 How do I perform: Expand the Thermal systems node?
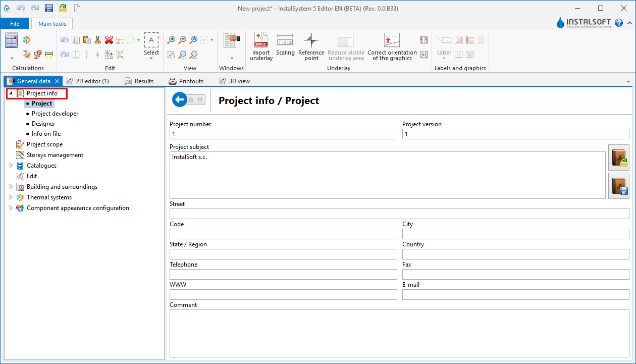[x=11, y=197]
